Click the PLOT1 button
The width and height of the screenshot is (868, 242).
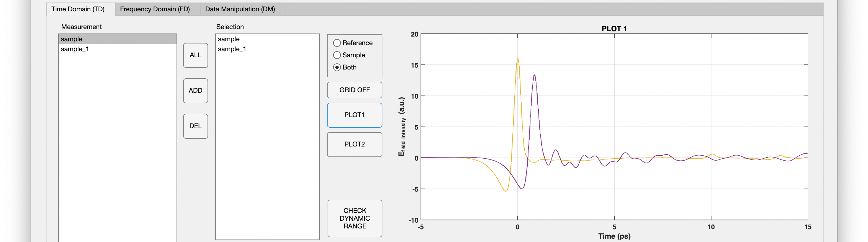[x=354, y=115]
